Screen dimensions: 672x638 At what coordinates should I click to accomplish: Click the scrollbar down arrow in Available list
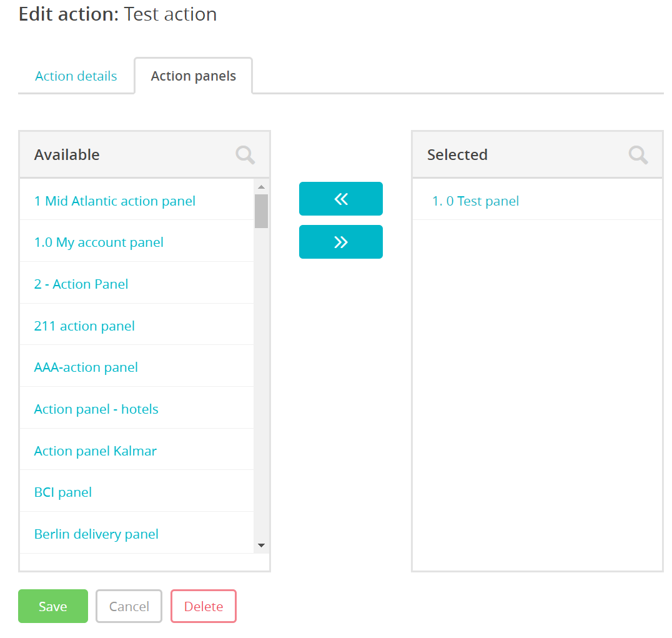coord(261,546)
